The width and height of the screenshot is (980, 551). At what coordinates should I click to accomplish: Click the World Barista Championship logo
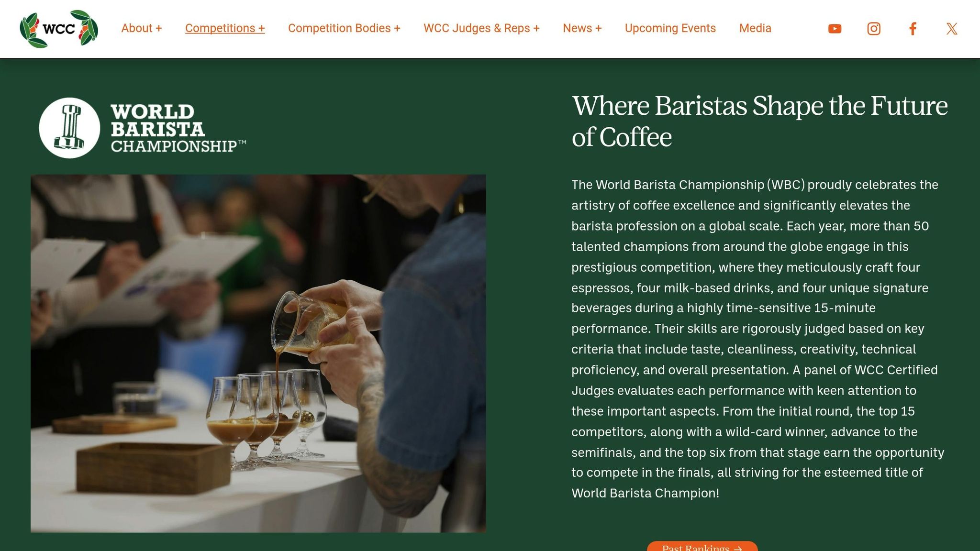point(143,128)
